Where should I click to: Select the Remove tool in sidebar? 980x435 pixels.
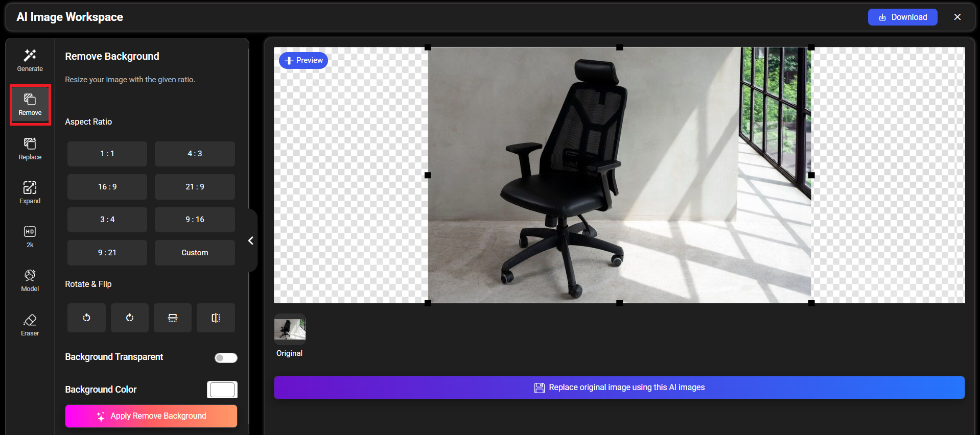pyautogui.click(x=30, y=105)
